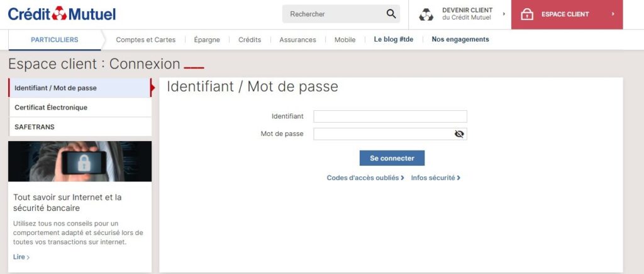644x274 pixels.
Task: Open the Assurances menu
Action: coord(297,40)
